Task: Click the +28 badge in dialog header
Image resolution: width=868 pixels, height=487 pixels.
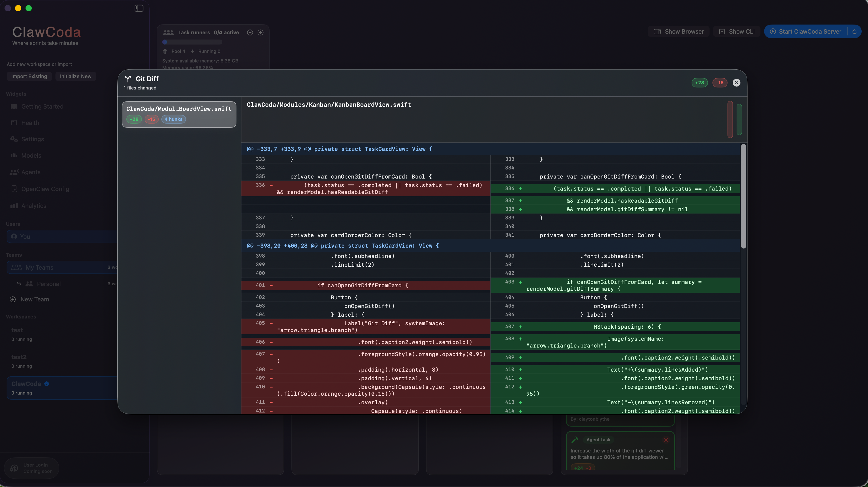Action: click(x=700, y=83)
